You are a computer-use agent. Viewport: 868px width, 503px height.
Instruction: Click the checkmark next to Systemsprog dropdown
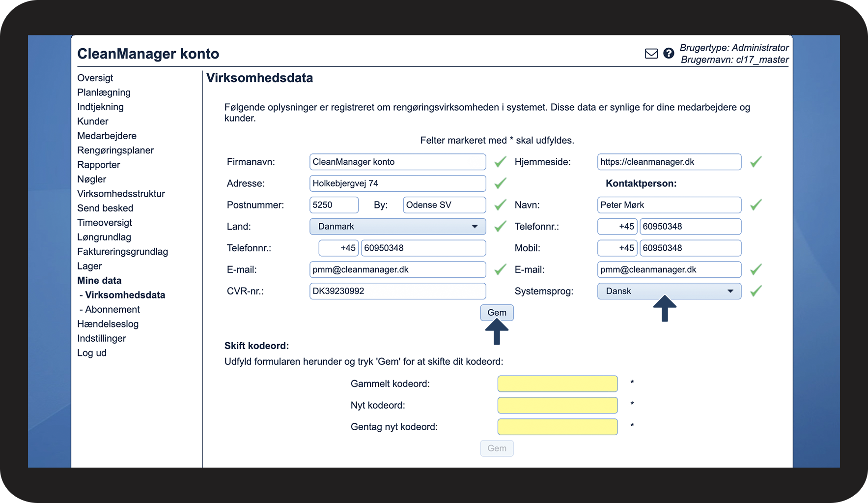(756, 291)
